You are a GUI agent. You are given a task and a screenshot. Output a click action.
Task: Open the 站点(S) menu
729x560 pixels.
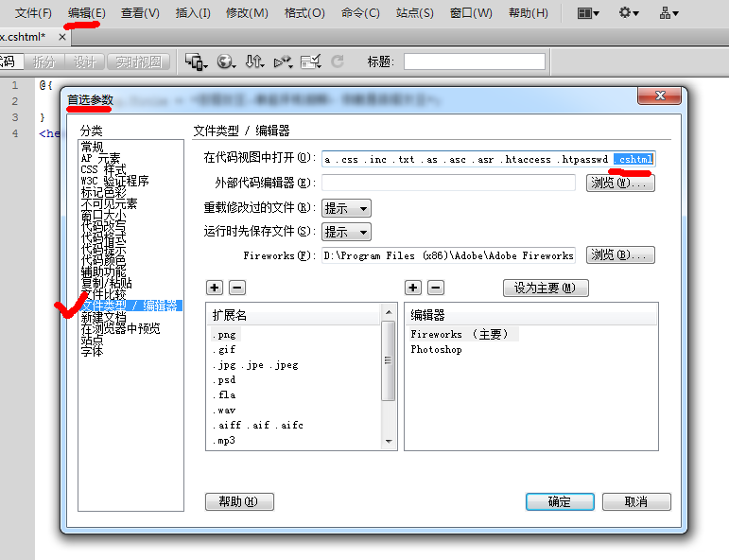pyautogui.click(x=414, y=13)
